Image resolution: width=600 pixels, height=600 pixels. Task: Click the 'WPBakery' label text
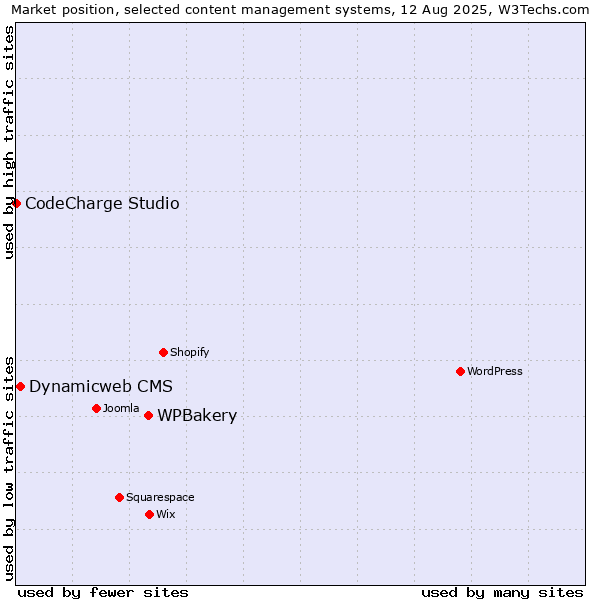click(197, 416)
